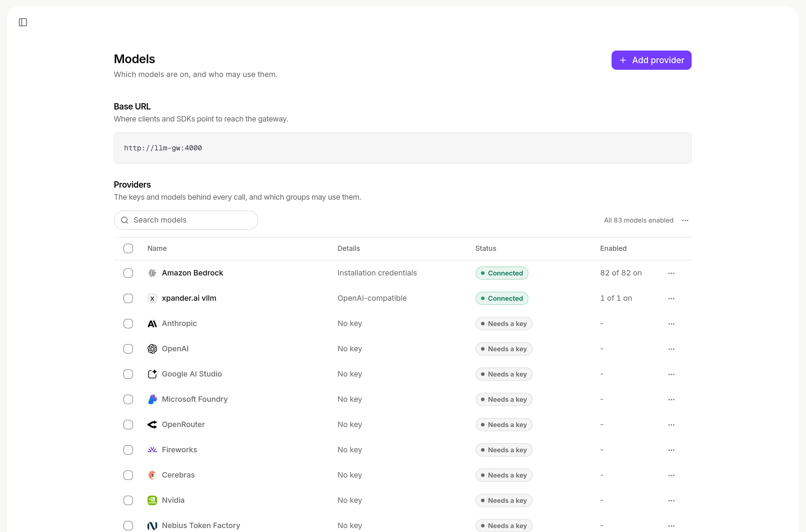The image size is (806, 532).
Task: Click the Nvidia logo icon
Action: point(152,500)
